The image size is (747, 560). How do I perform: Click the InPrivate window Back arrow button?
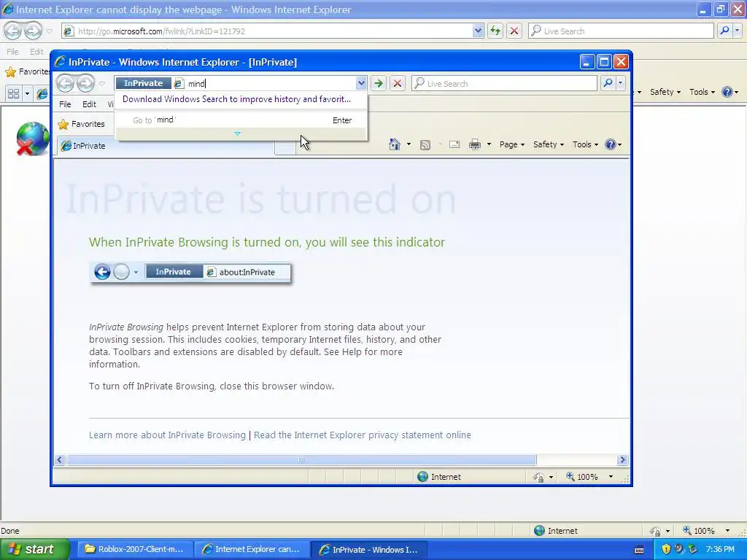pos(66,83)
